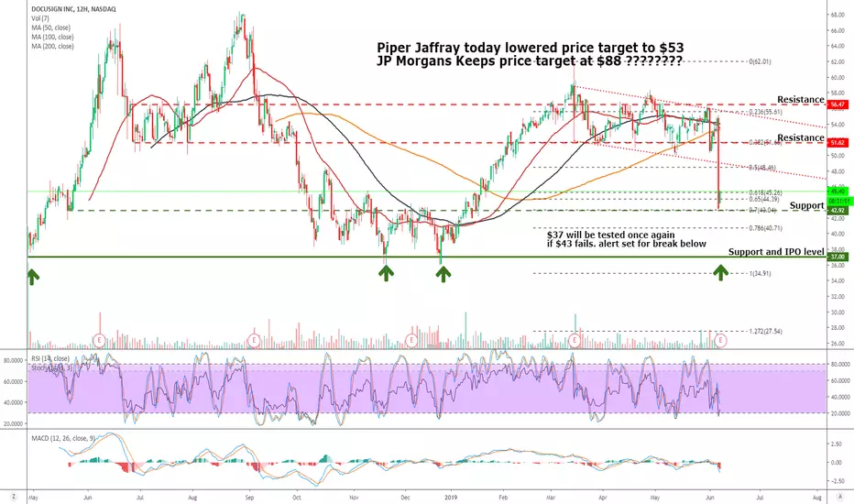
Task: Toggle the A auto-scale button at bottom-right
Action: [x=840, y=497]
